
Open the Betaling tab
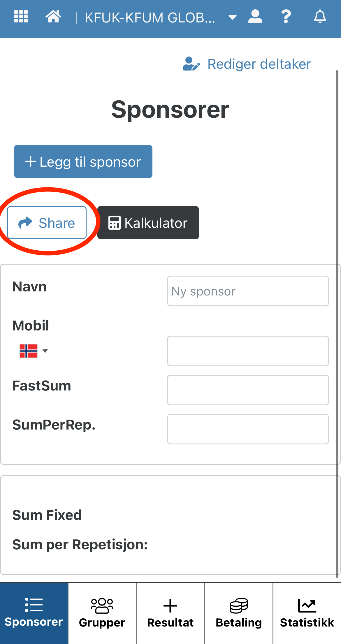pyautogui.click(x=239, y=613)
